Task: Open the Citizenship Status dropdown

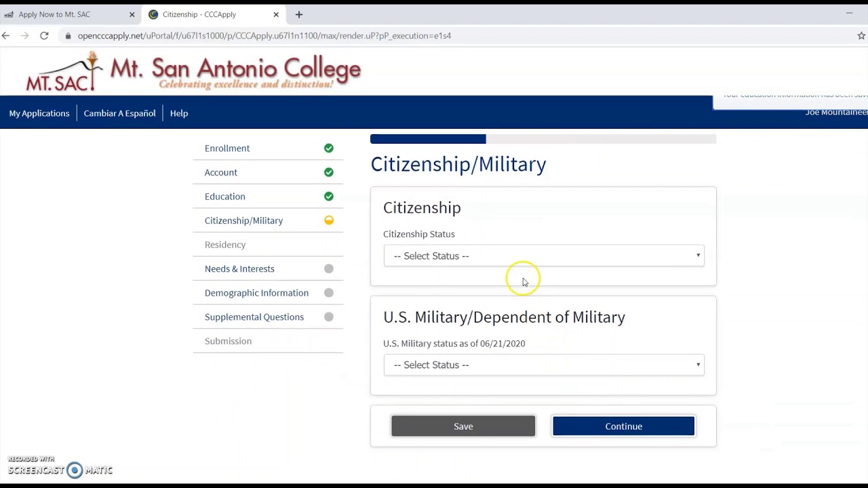Action: tap(544, 256)
